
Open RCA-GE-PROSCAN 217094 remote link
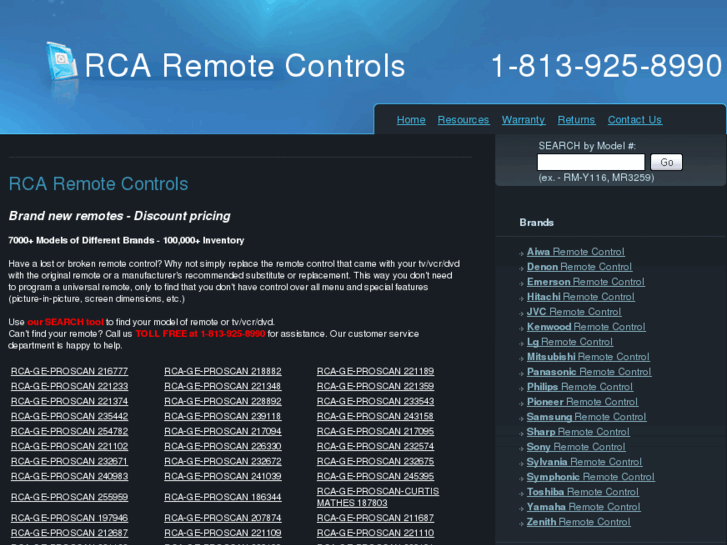[x=223, y=431]
